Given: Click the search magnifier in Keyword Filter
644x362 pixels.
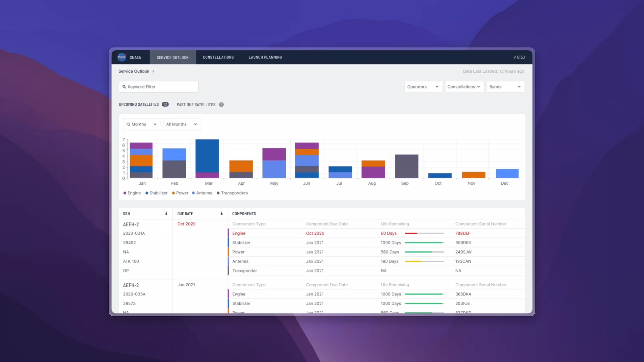Looking at the screenshot, I should (x=124, y=87).
